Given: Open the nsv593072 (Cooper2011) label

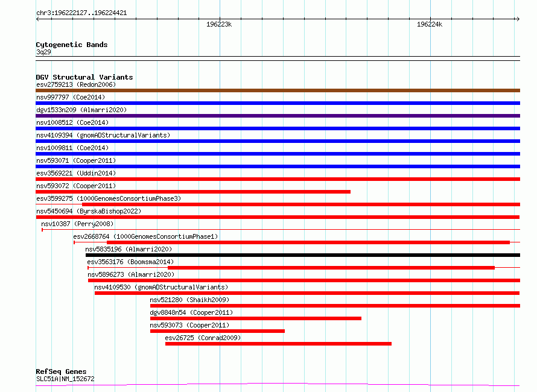Looking at the screenshot, I should tap(76, 186).
